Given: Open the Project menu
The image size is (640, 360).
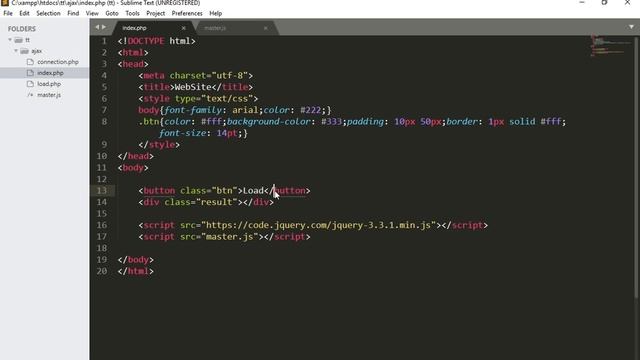Looking at the screenshot, I should [156, 13].
